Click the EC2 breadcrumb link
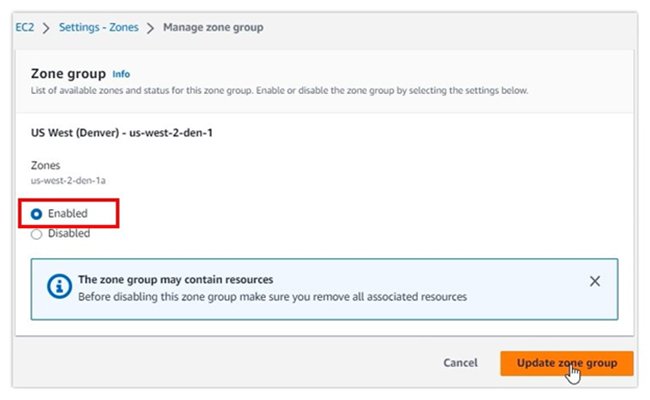The height and width of the screenshot is (400, 650). (26, 27)
